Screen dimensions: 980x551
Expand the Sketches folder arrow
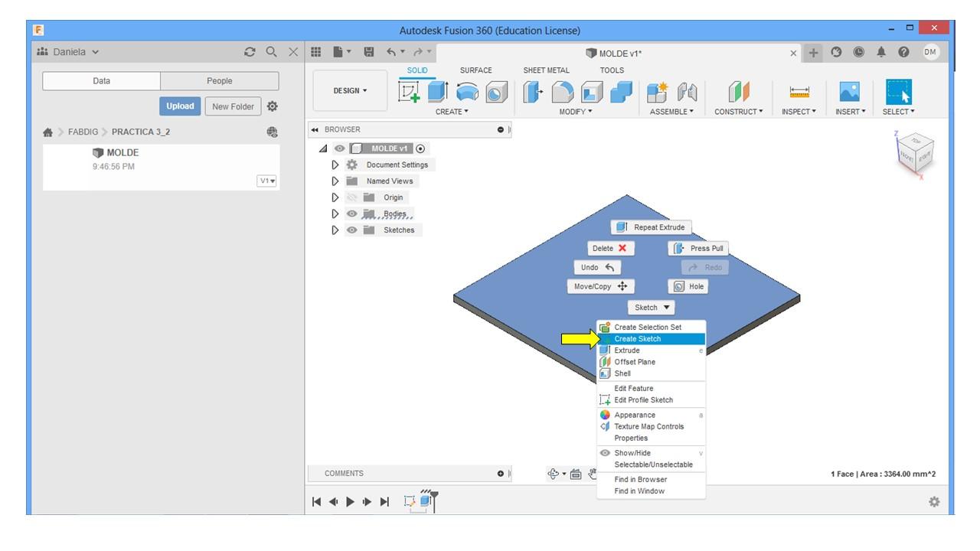pyautogui.click(x=335, y=230)
